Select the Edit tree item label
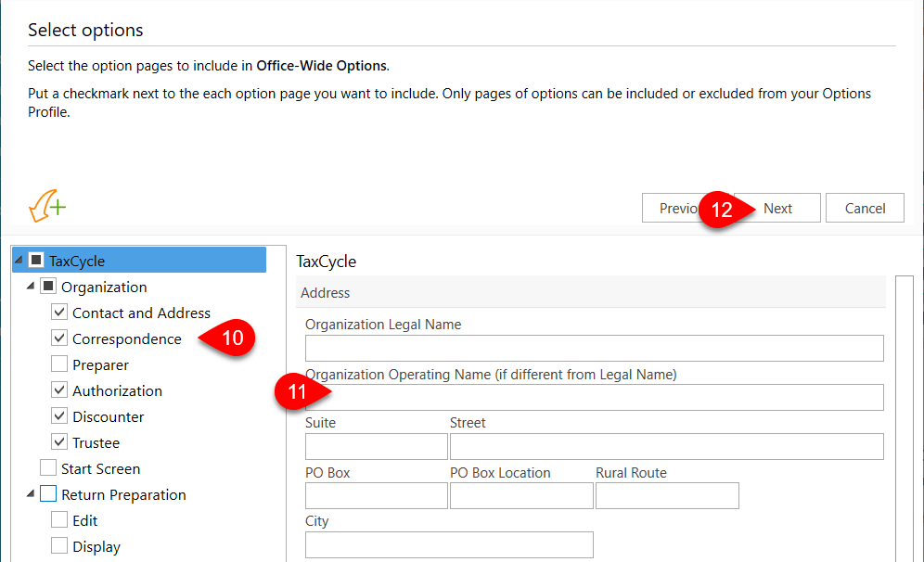Viewport: 924px width, 562px height. [85, 521]
